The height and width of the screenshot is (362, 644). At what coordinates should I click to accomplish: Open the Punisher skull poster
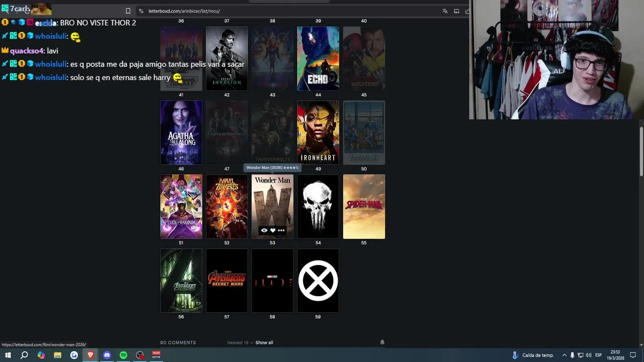(x=318, y=206)
